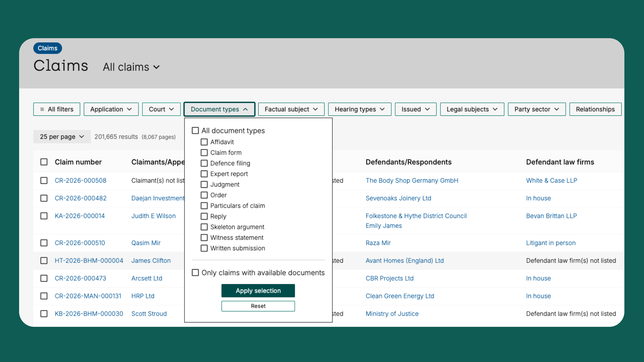Open White & Case LLP law firm link
Viewport: 644px width, 362px height.
pos(551,180)
